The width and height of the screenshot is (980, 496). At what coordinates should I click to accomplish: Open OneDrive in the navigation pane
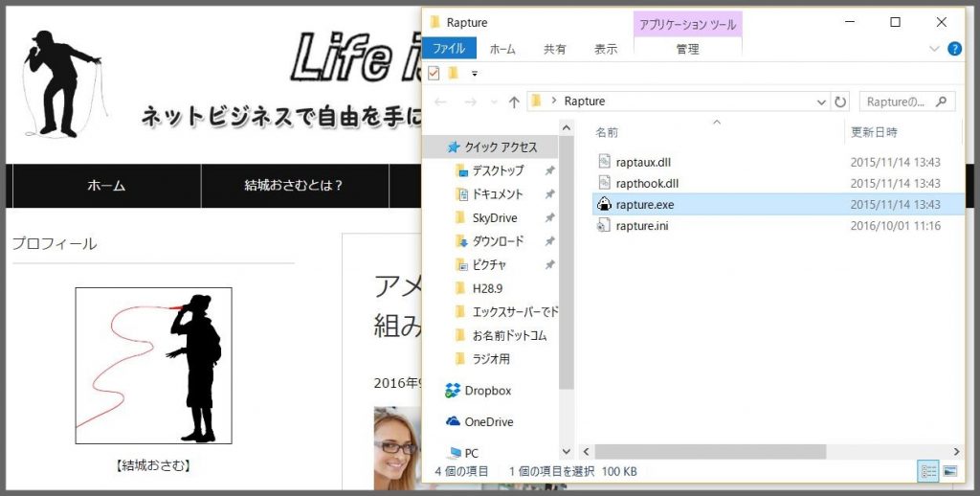click(x=488, y=422)
